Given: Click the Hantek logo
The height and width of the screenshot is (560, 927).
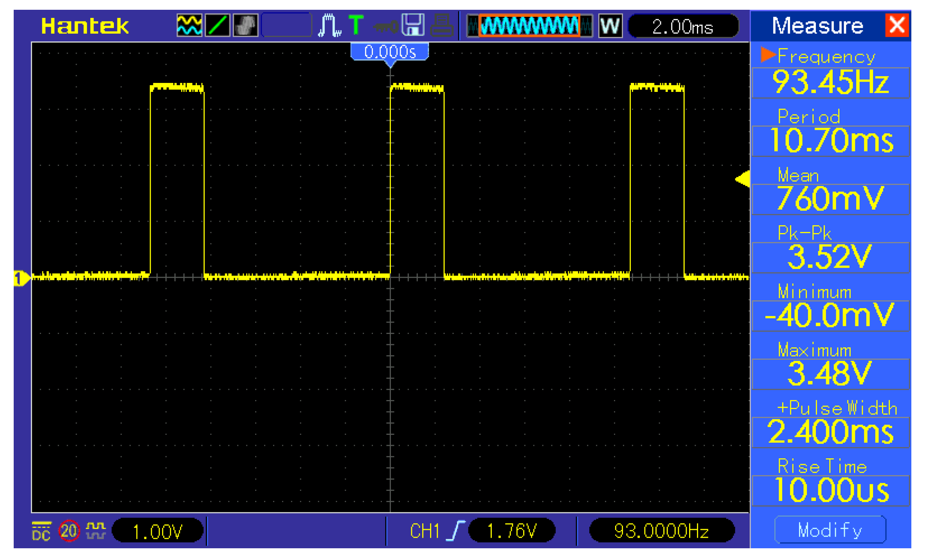Looking at the screenshot, I should click(85, 26).
